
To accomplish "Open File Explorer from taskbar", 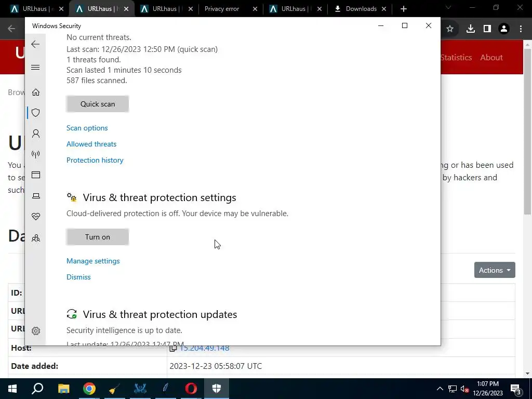I will [63, 389].
